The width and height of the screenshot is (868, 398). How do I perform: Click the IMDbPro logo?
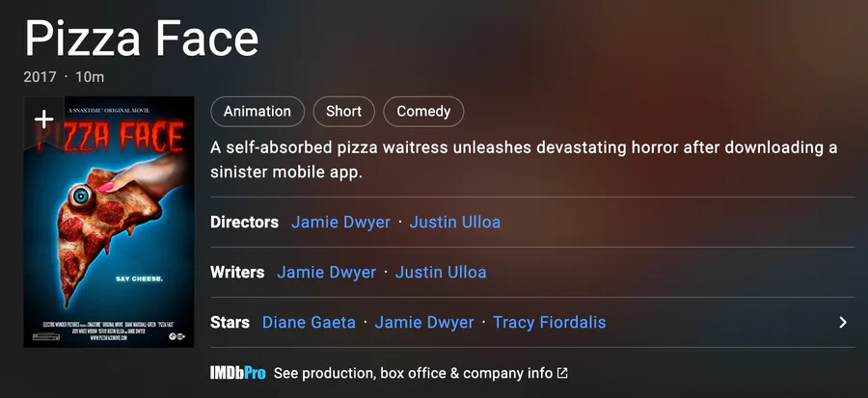[x=238, y=373]
